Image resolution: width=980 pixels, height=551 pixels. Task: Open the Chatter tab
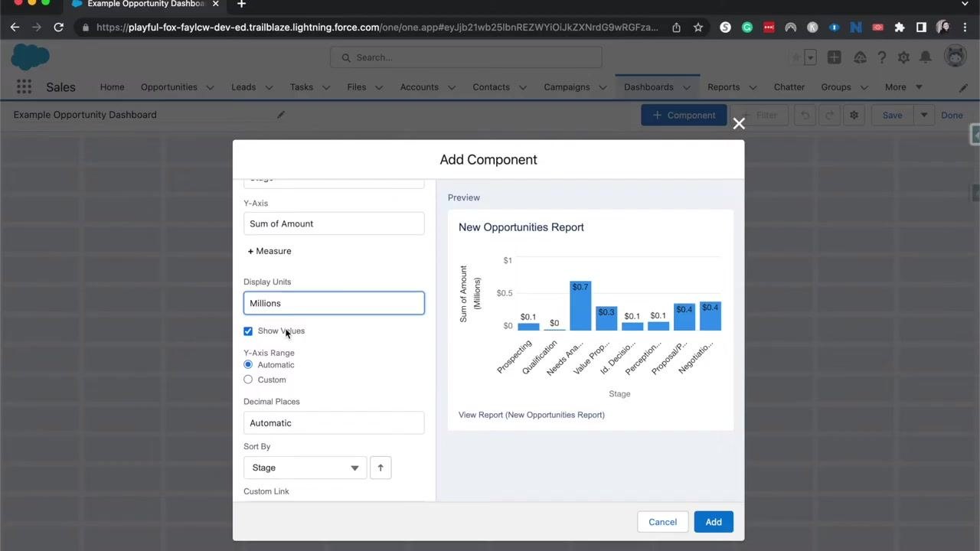[x=789, y=87]
